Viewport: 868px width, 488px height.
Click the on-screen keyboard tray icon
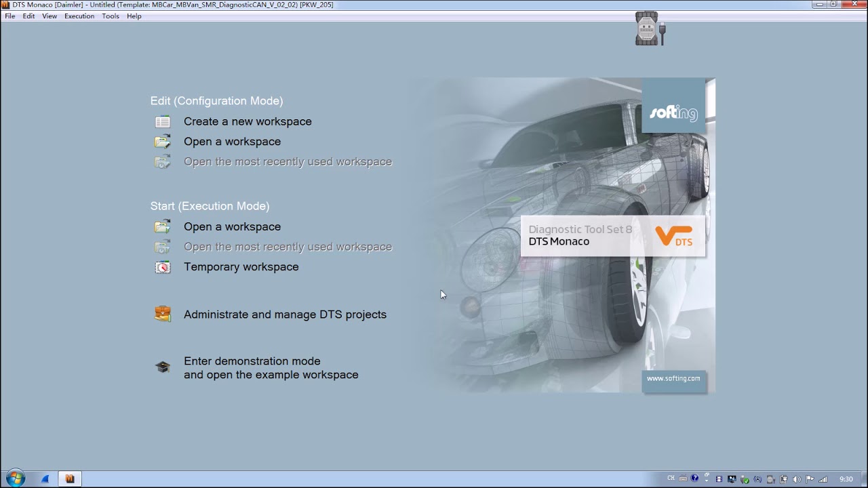click(x=683, y=479)
